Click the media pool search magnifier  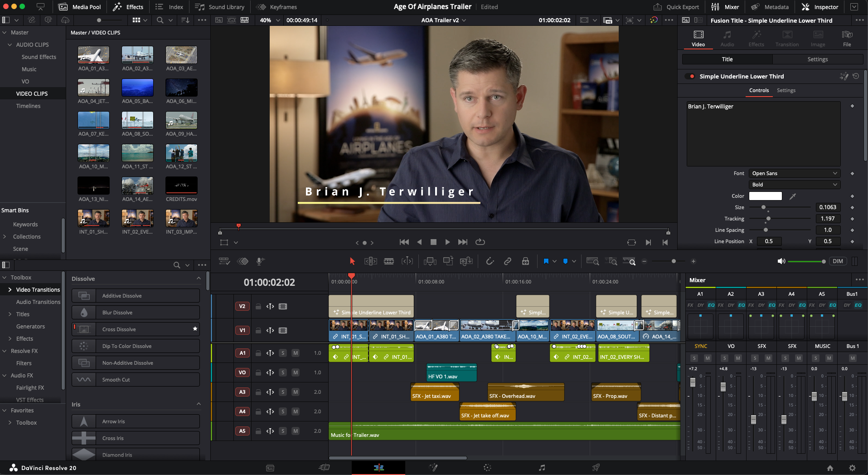[160, 20]
